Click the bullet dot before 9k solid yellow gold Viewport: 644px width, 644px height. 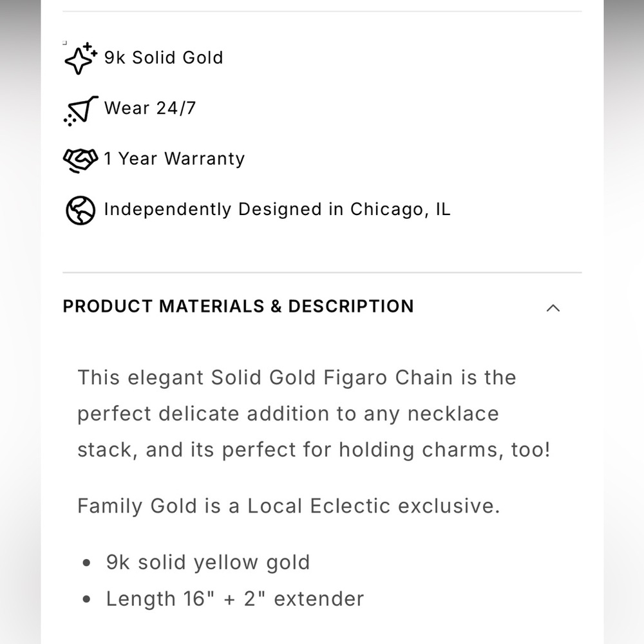pos(88,563)
